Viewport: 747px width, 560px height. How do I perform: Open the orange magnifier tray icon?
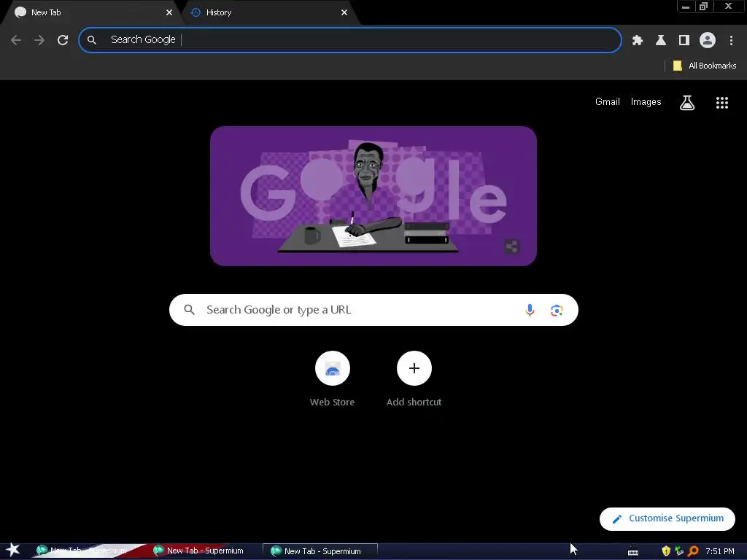click(x=693, y=551)
